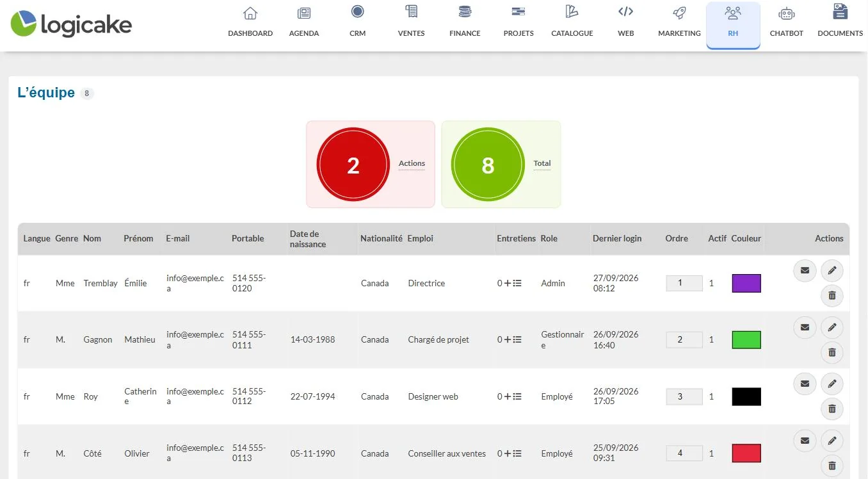Go to the Marketing section
The width and height of the screenshot is (868, 479).
[679, 22]
